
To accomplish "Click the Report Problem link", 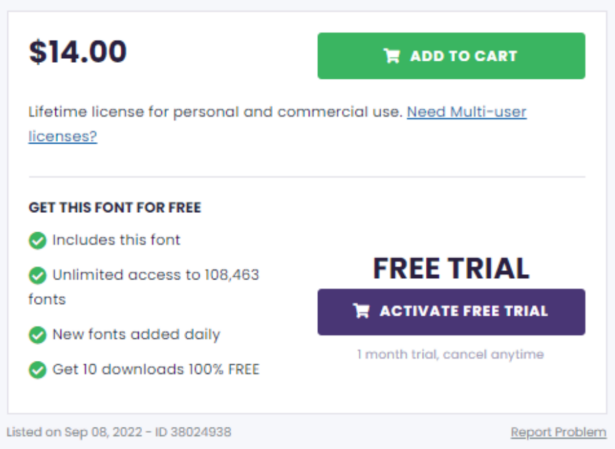I will coord(558,432).
